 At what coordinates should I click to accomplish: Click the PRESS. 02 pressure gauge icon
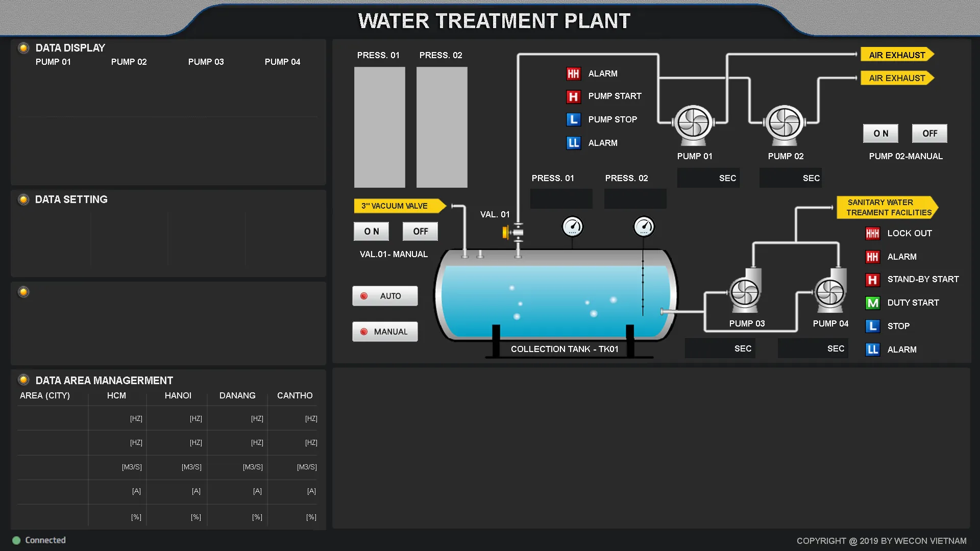point(644,227)
